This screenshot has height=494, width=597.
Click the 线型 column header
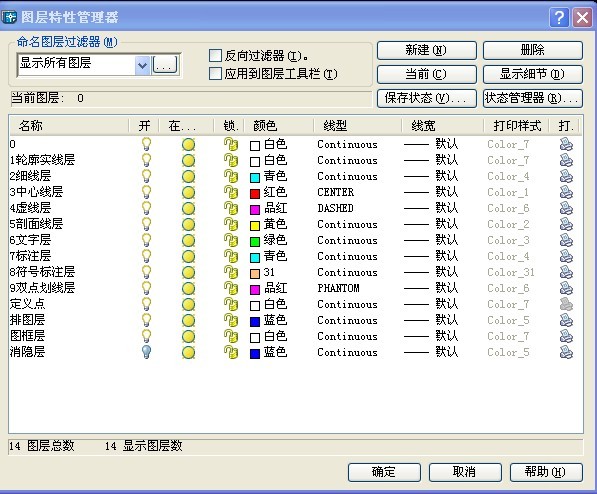(358, 126)
